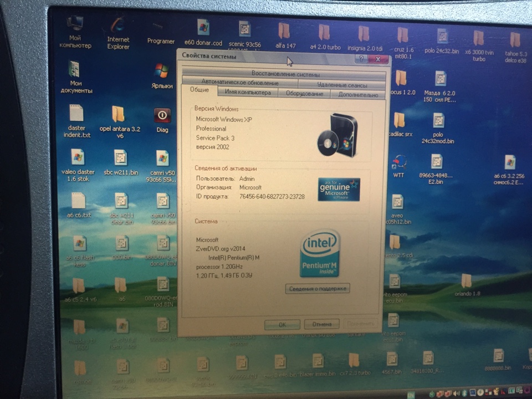Switch to the Оборудование tab
Viewport: 532px width, 399px height.
[304, 93]
